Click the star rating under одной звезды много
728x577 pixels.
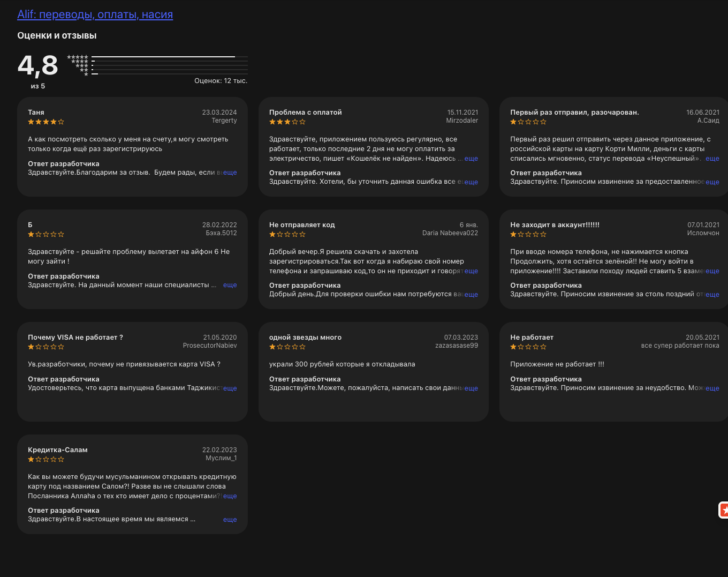pyautogui.click(x=287, y=347)
